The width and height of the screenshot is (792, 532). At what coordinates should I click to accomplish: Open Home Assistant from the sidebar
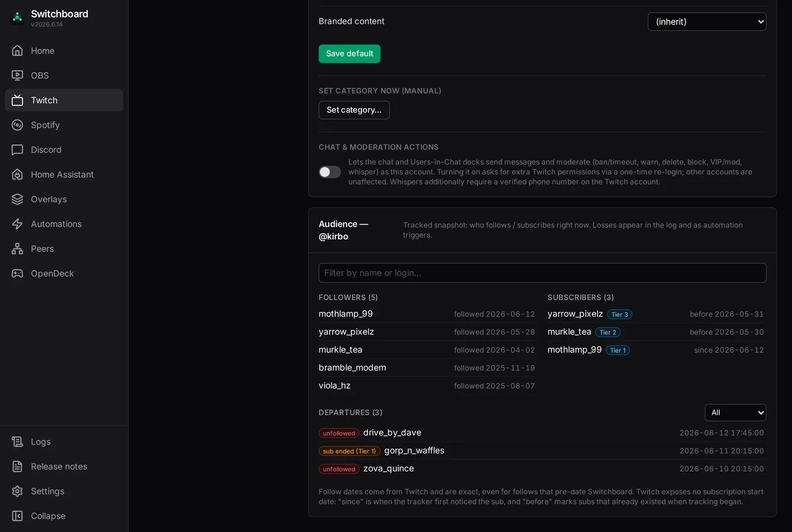click(x=64, y=174)
